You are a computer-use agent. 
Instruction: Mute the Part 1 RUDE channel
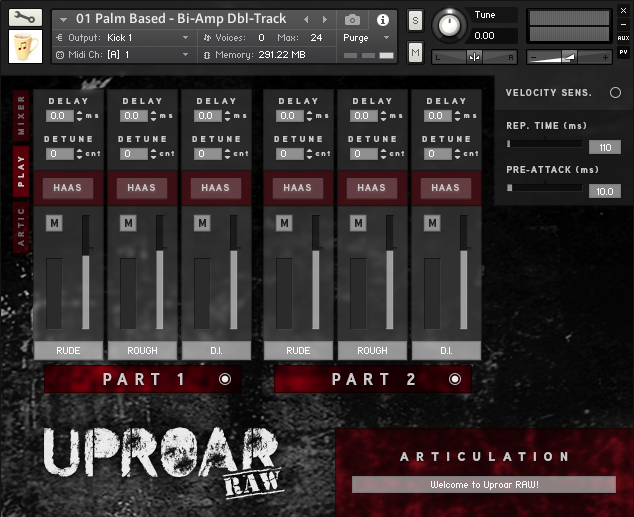click(54, 223)
